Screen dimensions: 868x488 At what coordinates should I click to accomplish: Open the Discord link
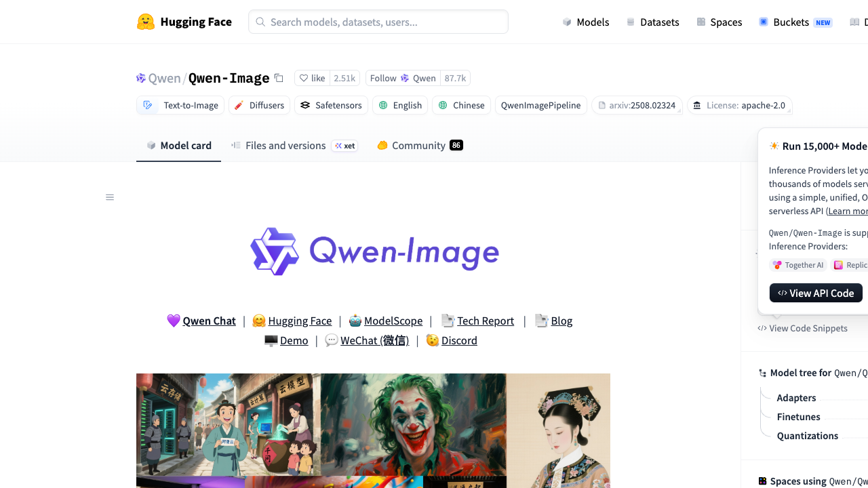point(459,340)
